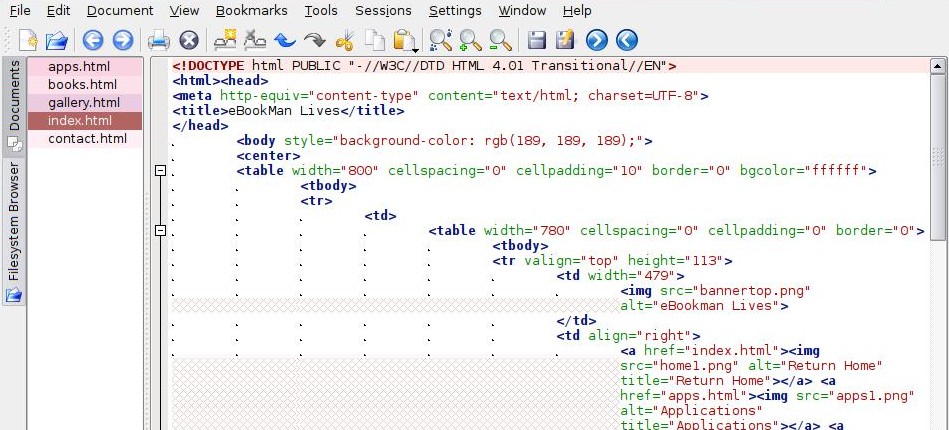Click the Open file folder icon
The width and height of the screenshot is (949, 430).
tap(57, 41)
